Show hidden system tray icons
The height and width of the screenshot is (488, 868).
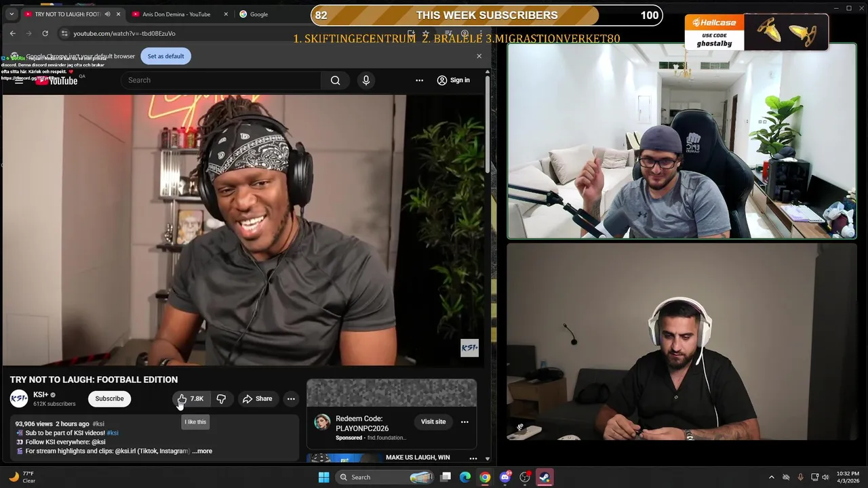point(771,477)
